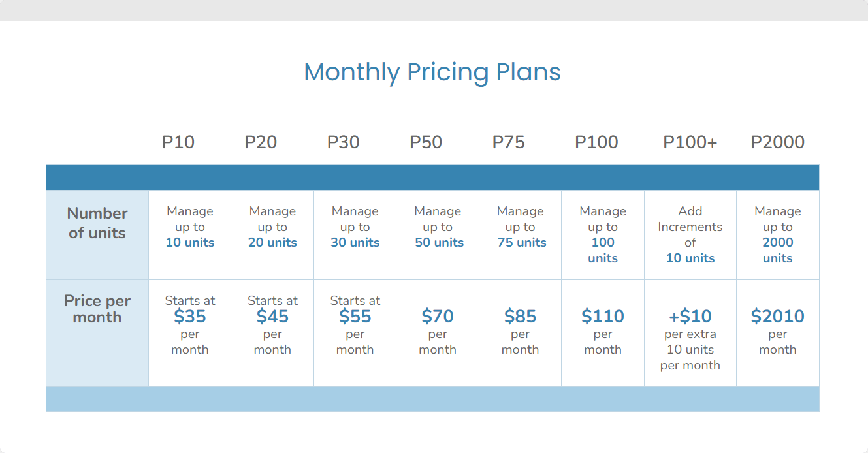
Task: Select the P100+ plan column header
Action: click(690, 142)
